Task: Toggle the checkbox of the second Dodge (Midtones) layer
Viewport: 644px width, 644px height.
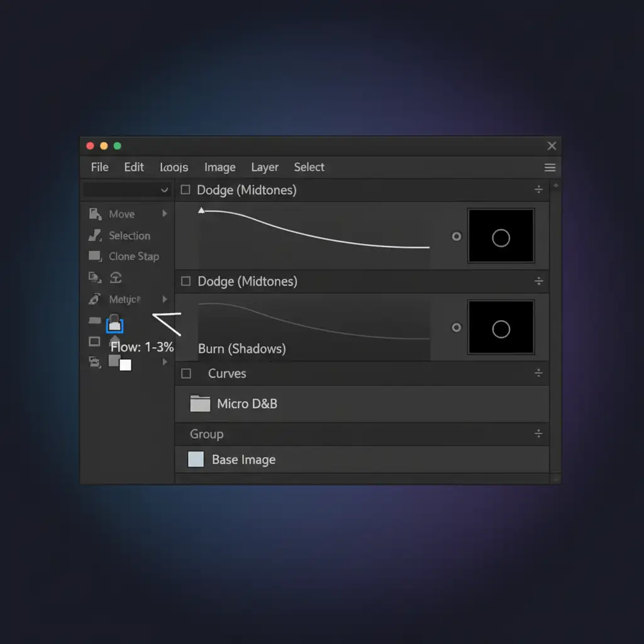Action: coord(186,282)
